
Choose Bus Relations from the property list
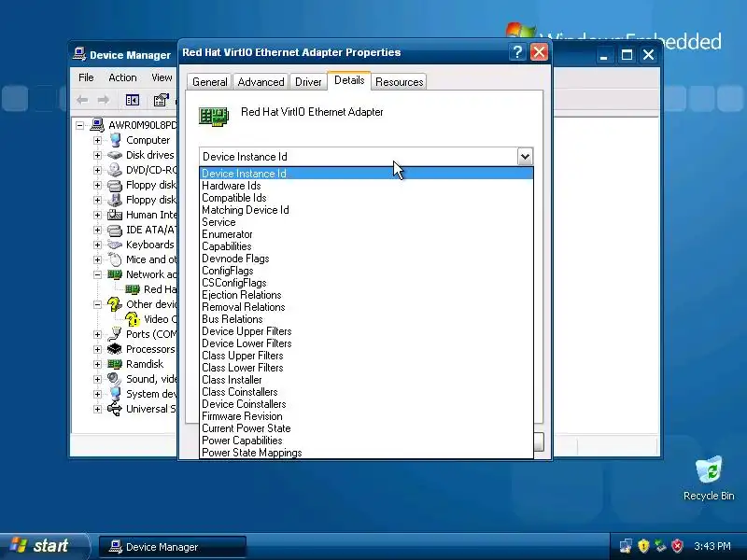366,319
